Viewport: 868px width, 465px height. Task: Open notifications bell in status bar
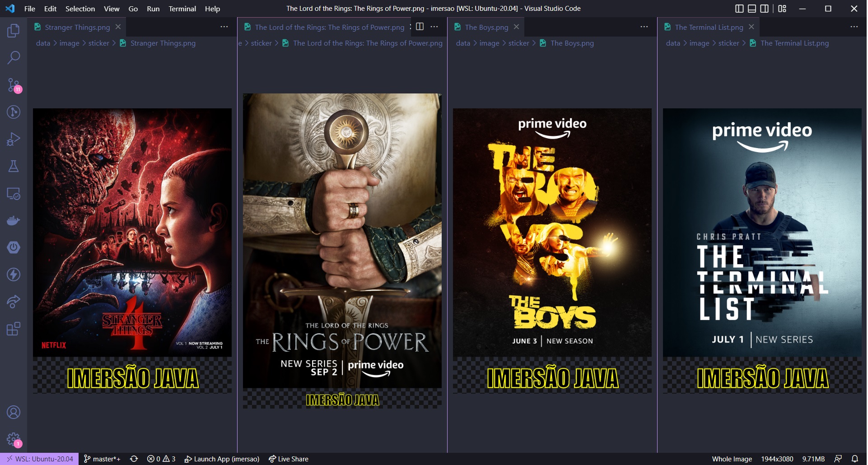point(855,459)
